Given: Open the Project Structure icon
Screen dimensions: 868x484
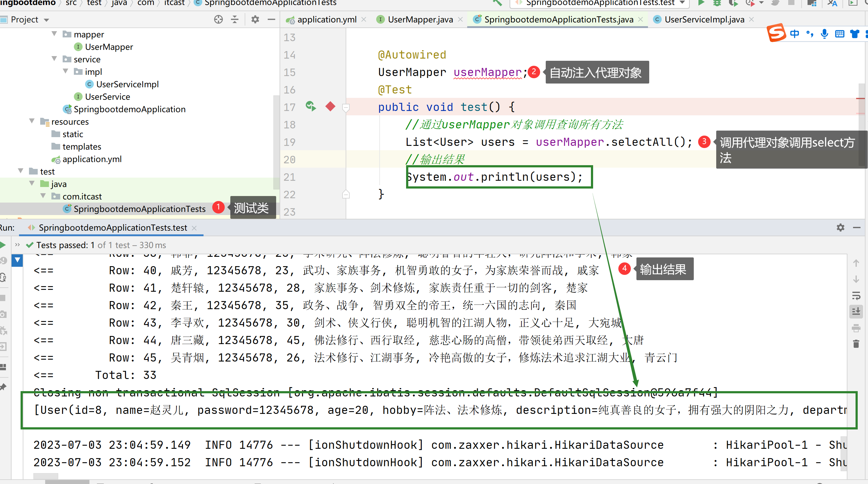Looking at the screenshot, I should tap(812, 3).
